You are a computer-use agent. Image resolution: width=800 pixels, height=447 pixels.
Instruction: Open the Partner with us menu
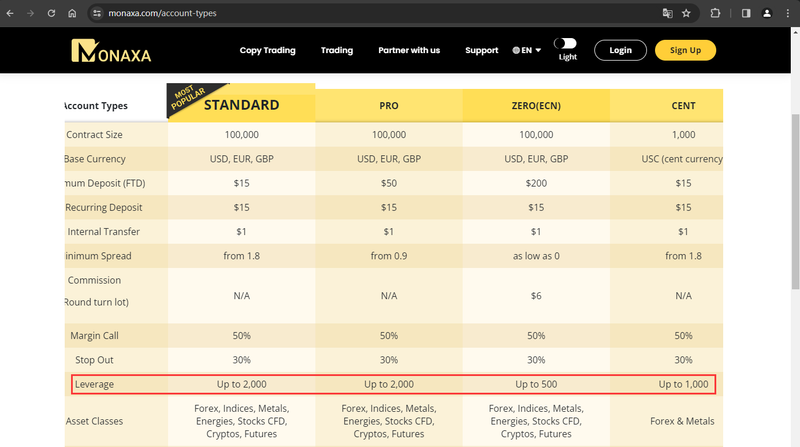click(x=409, y=50)
